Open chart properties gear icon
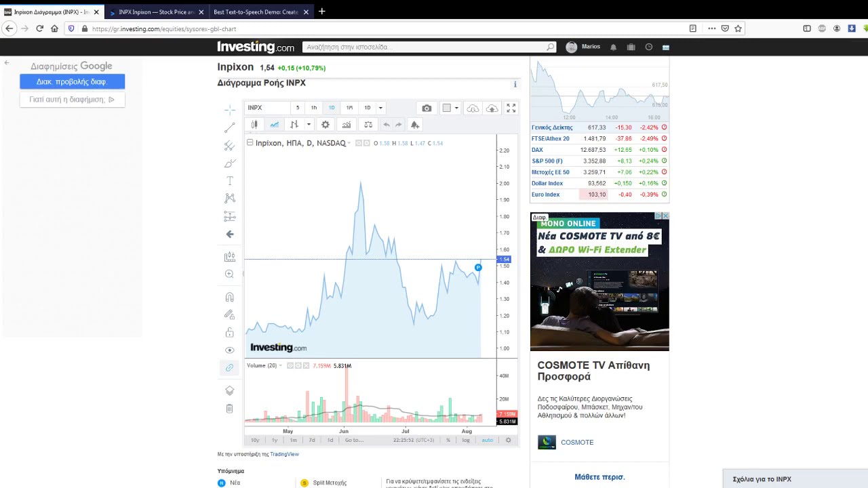 click(325, 125)
